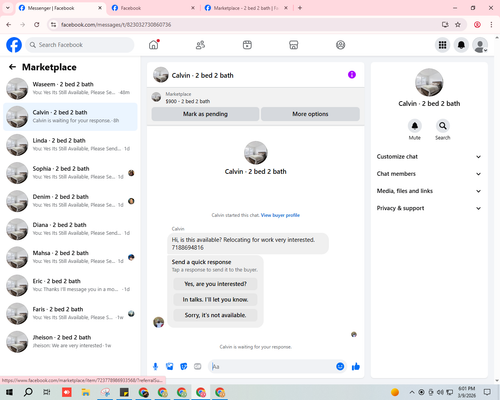Image resolution: width=500 pixels, height=400 pixels.
Task: Close the Messenger | Facebook tab
Action: coord(100,8)
